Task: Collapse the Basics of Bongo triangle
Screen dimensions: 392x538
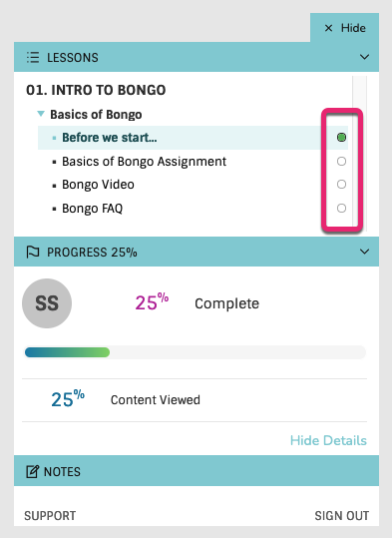Action: pos(41,114)
